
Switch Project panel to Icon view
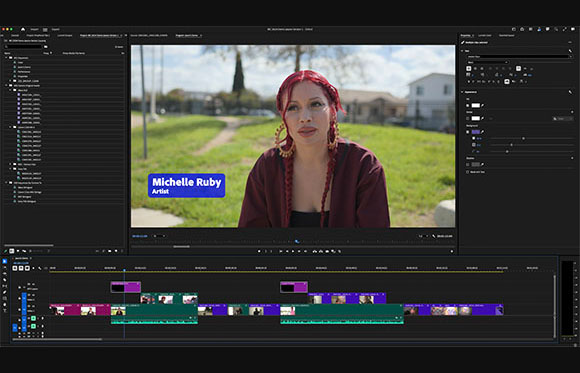coord(18,251)
